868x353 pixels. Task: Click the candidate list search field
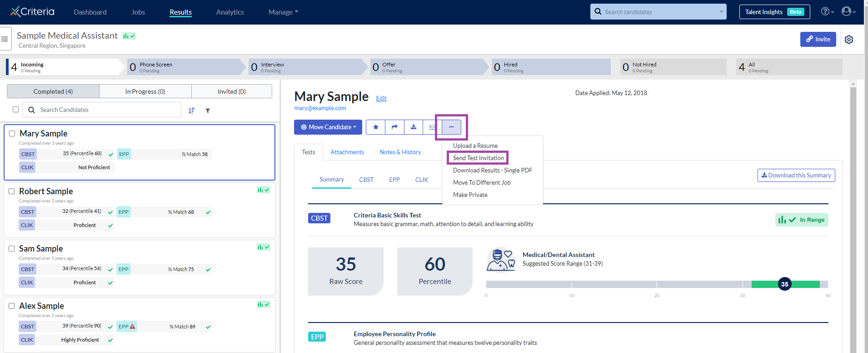(102, 110)
